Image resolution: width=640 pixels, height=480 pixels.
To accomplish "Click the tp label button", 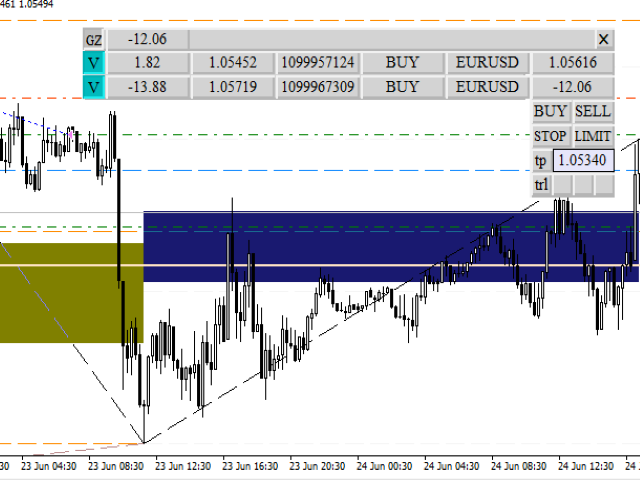I will (x=541, y=160).
